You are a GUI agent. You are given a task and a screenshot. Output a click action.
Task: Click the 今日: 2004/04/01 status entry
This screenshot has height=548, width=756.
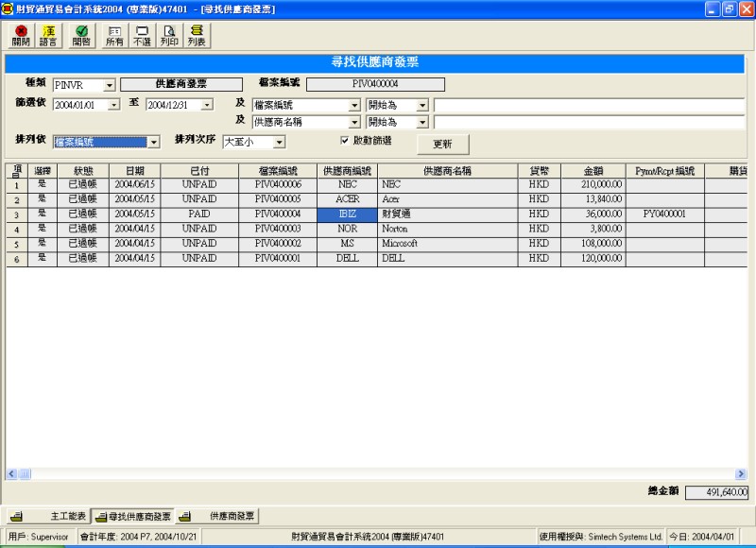pos(701,537)
